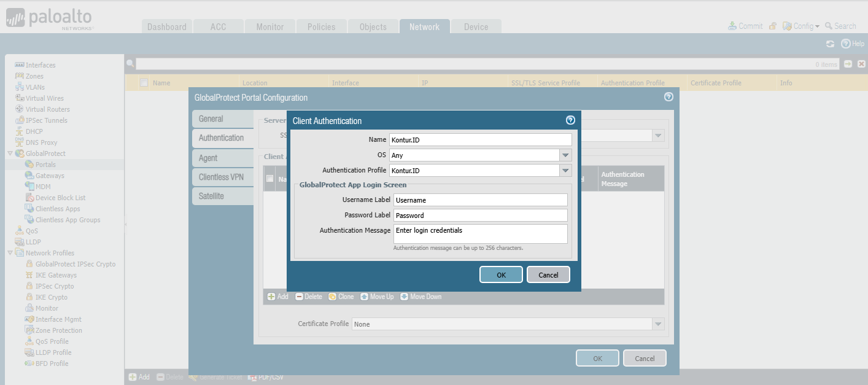Click the Zones sidebar icon
Viewport: 868px width, 385px height.
click(19, 76)
